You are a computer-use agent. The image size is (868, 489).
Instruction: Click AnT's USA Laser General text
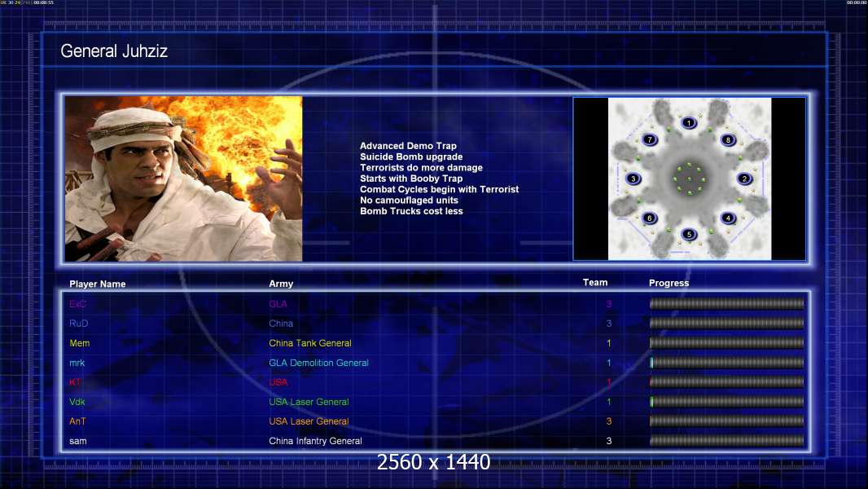309,421
